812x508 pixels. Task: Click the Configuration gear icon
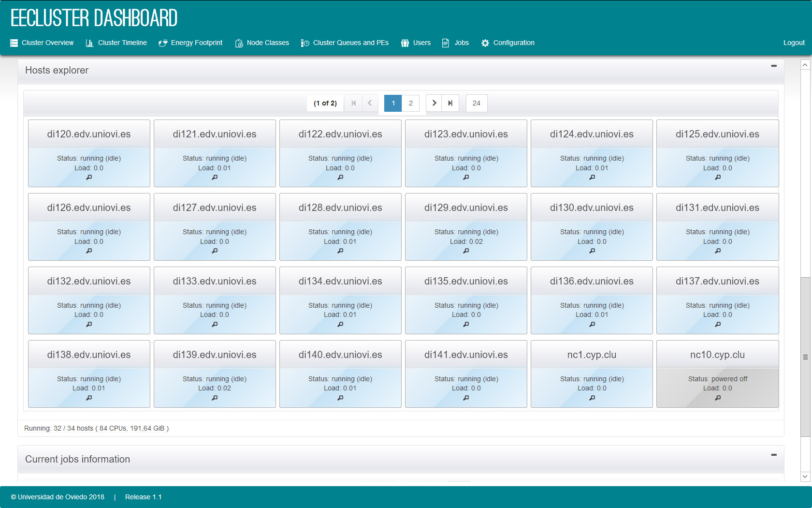485,43
